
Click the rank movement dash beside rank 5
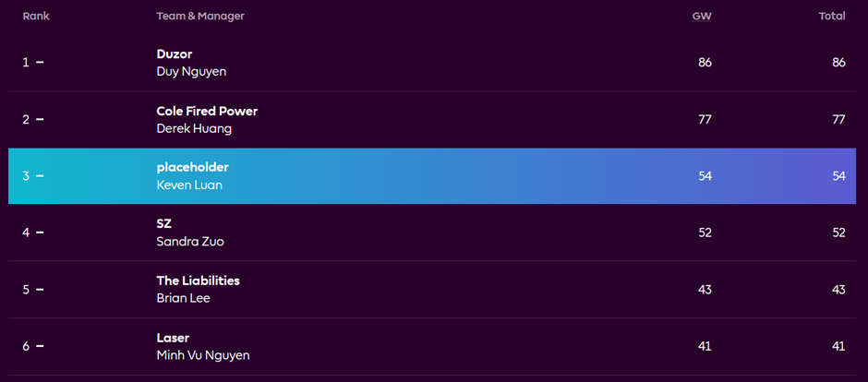click(40, 290)
